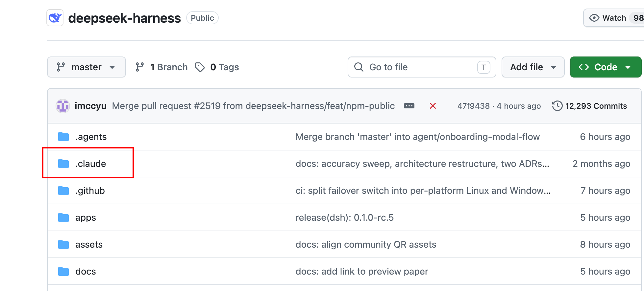Click the docs folder icon
This screenshot has width=644, height=291.
(63, 271)
